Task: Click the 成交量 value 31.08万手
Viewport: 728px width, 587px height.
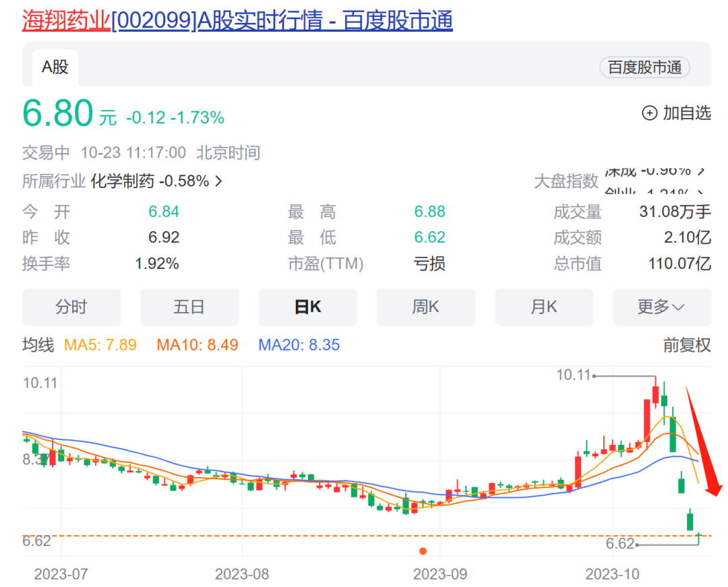Action: tap(675, 212)
